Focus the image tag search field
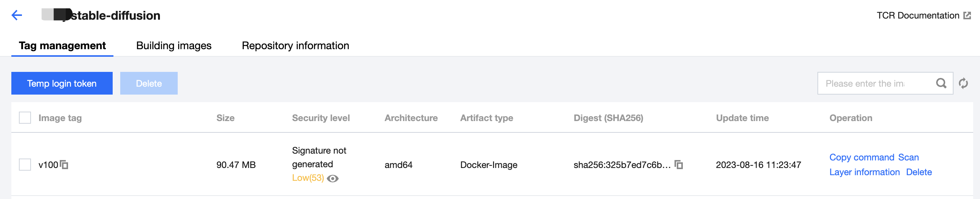Image resolution: width=980 pixels, height=199 pixels. point(875,83)
